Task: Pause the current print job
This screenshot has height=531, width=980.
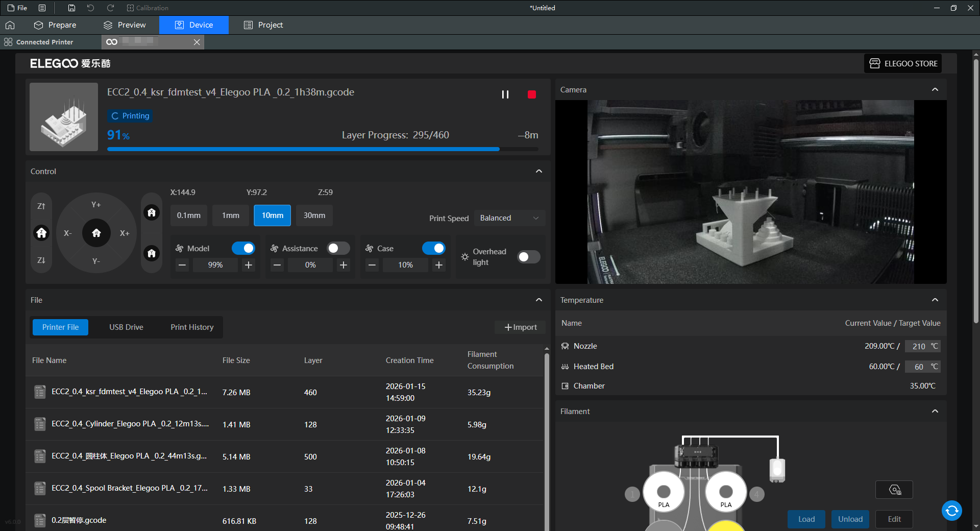Action: [x=505, y=94]
